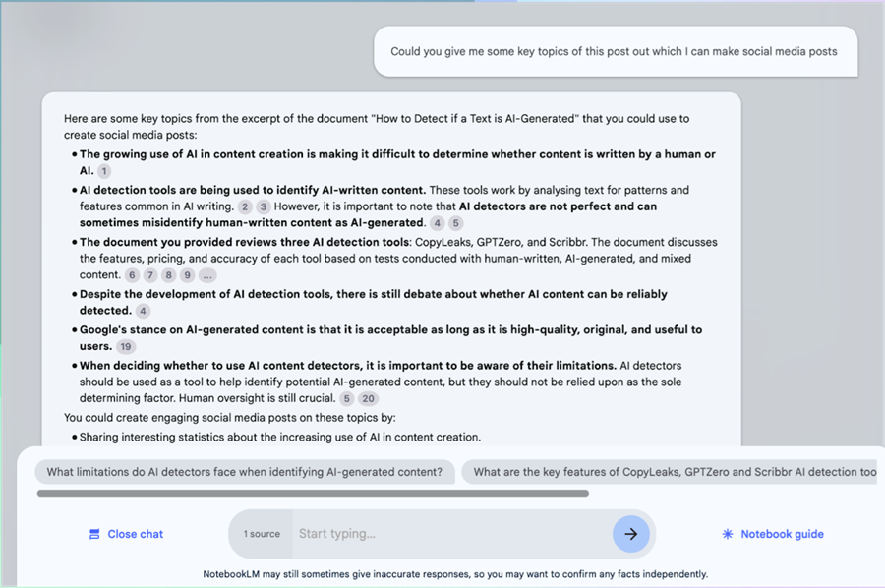
Task: Select suggestion about AI detector limitations
Action: click(x=245, y=472)
